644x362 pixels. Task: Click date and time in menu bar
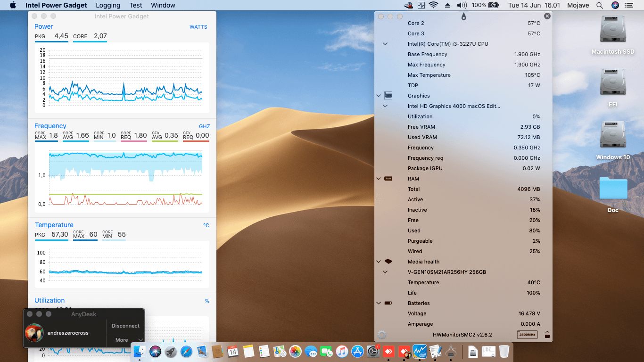point(534,5)
